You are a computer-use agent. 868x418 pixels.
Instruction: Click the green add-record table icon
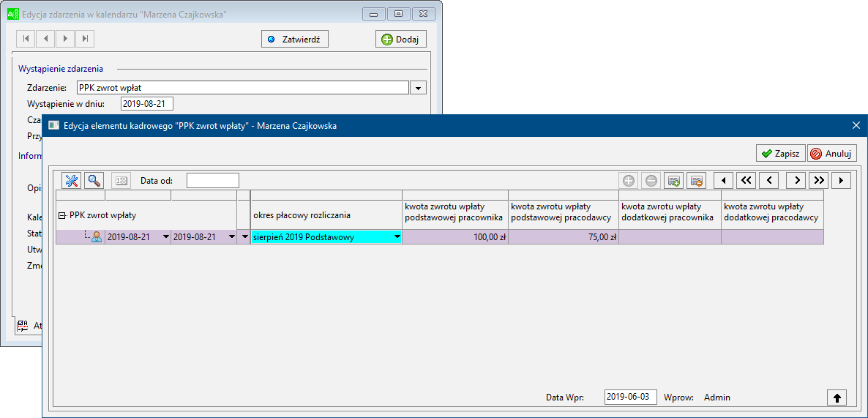click(675, 180)
